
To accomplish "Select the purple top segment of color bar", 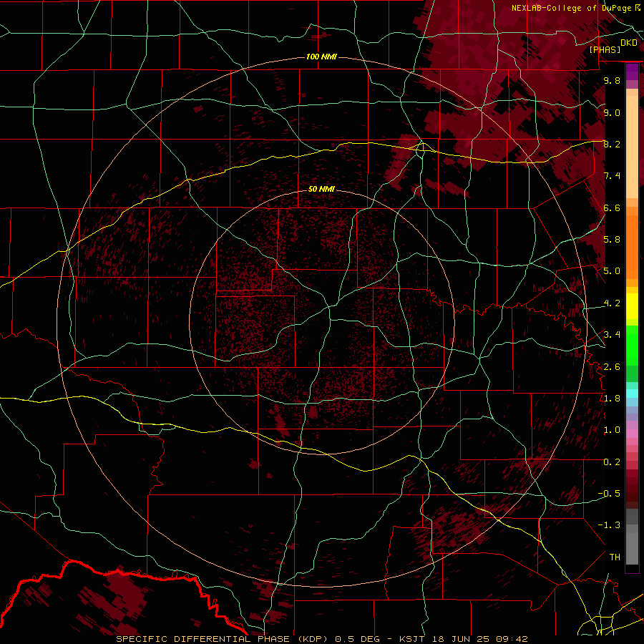I will [x=632, y=72].
